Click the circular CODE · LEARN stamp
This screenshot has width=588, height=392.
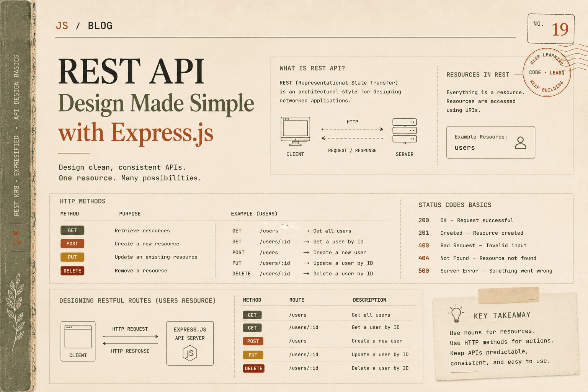(547, 73)
